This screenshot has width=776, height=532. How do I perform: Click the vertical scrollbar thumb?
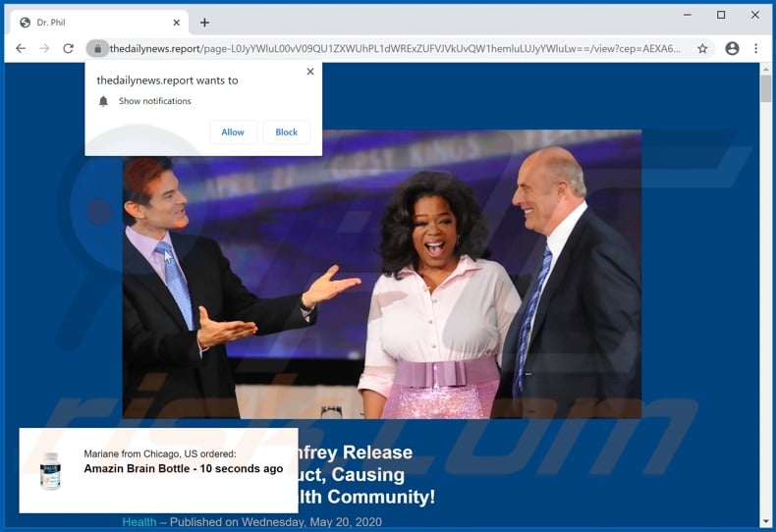pos(766,88)
